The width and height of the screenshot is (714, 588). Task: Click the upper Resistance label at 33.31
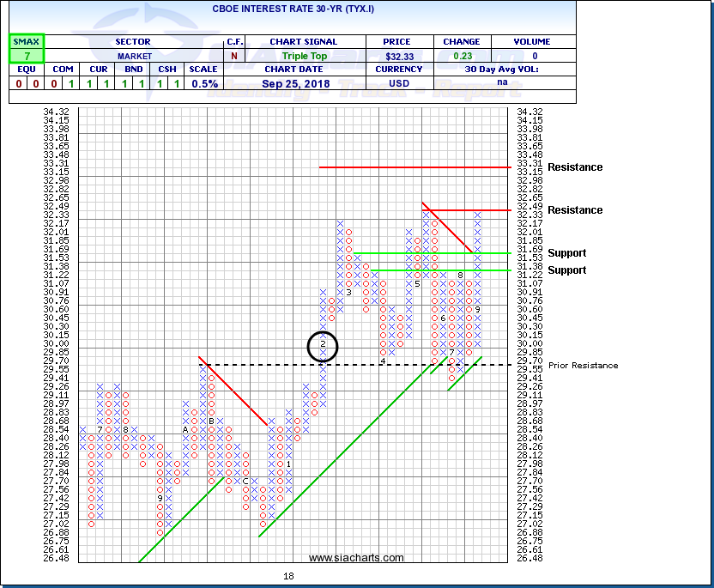point(575,167)
